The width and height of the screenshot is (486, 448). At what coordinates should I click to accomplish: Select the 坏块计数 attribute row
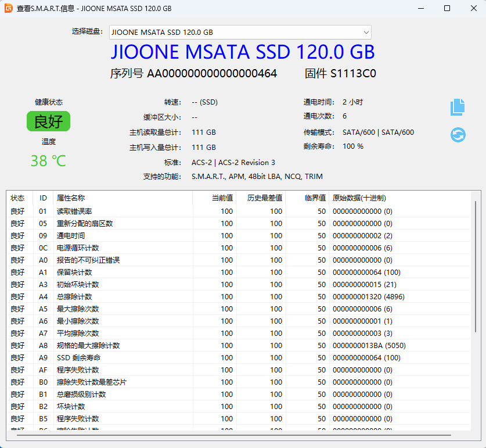pos(71,407)
